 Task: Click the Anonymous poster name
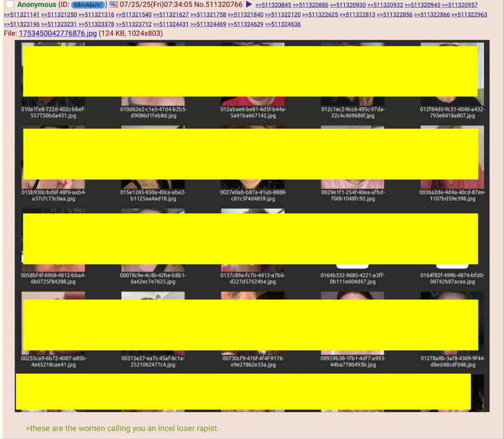coord(36,5)
